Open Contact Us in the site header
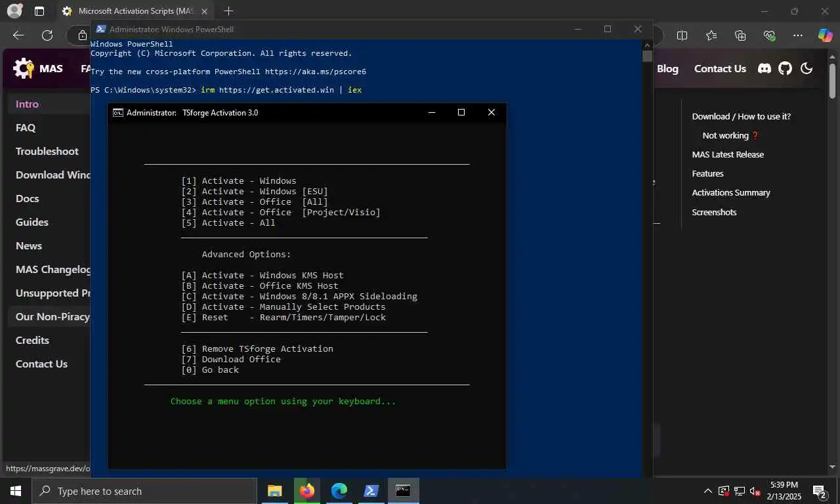The image size is (840, 504). 720,68
